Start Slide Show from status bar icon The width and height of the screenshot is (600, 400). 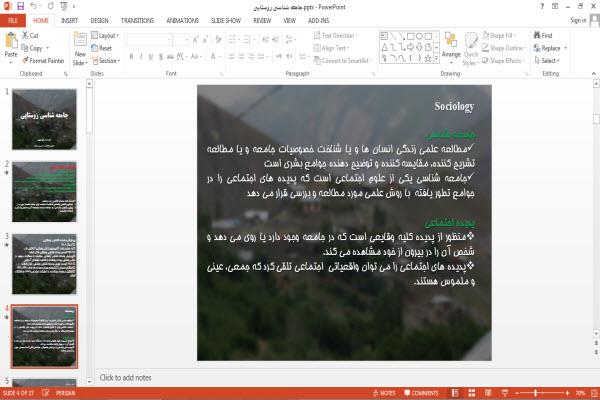point(505,393)
